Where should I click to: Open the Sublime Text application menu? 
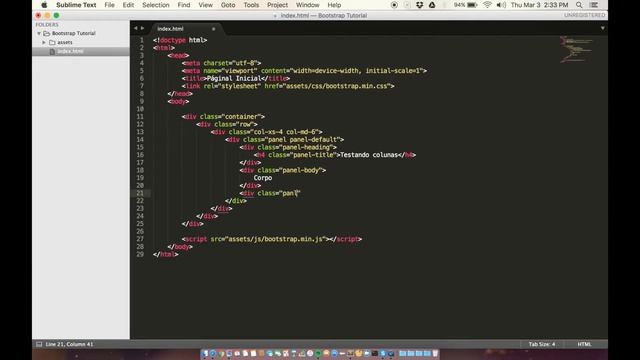tap(76, 5)
